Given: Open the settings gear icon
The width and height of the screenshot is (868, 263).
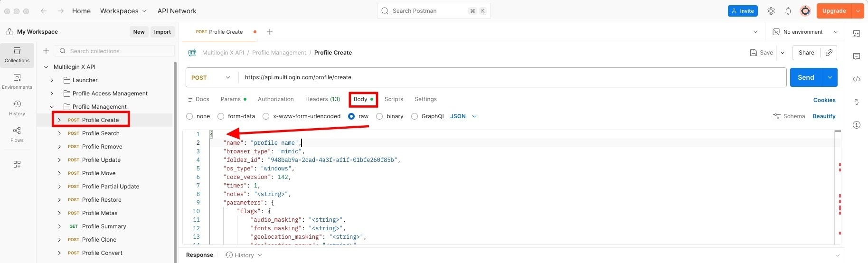Looking at the screenshot, I should tap(771, 11).
